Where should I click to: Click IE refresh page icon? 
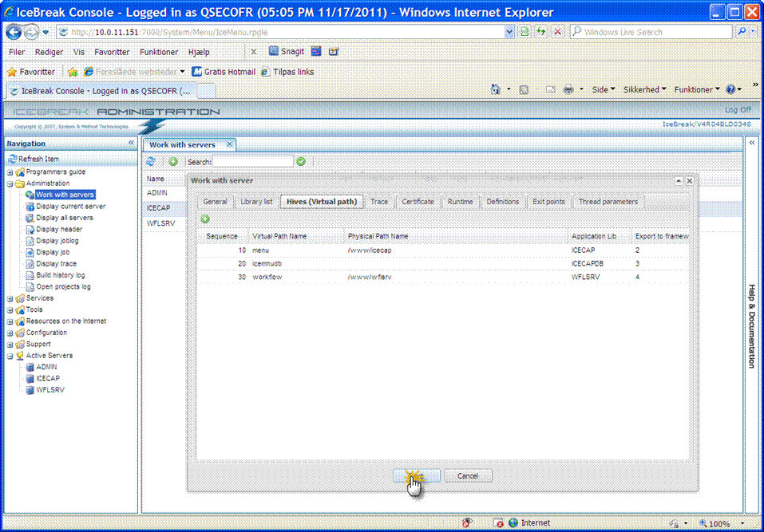point(540,32)
